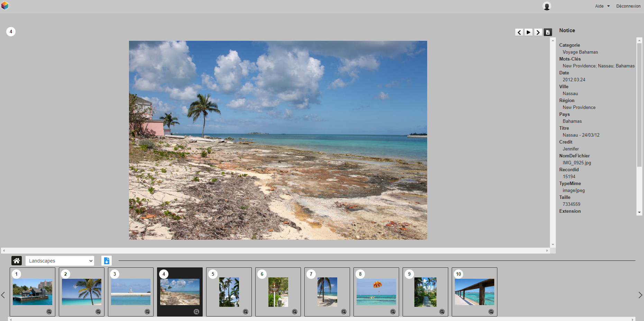
Task: Click the Déconnexion link
Action: (x=628, y=6)
